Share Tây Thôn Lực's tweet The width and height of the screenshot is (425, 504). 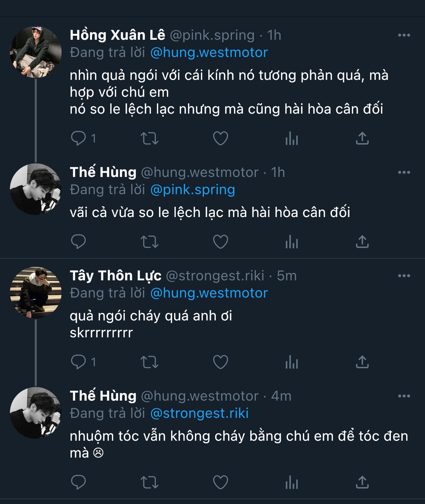pyautogui.click(x=362, y=362)
